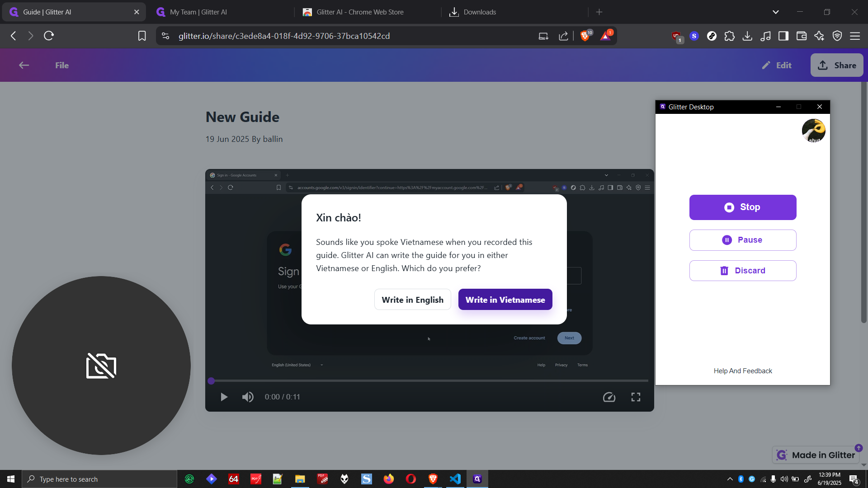Enter video fullscreen mode

636,397
